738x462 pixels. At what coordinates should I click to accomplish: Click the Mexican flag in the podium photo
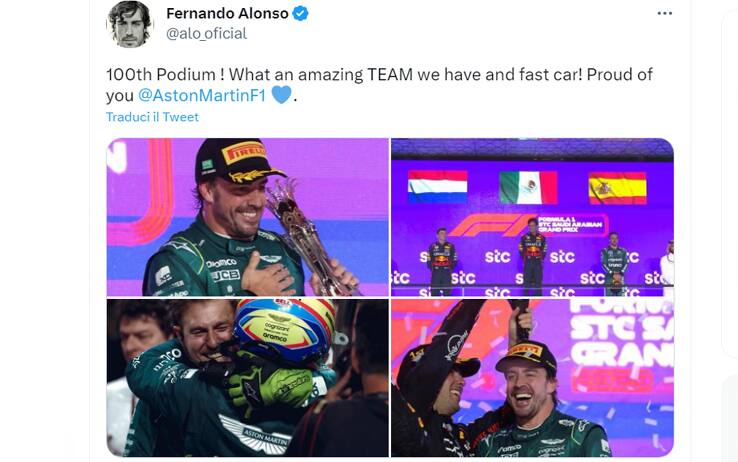527,186
